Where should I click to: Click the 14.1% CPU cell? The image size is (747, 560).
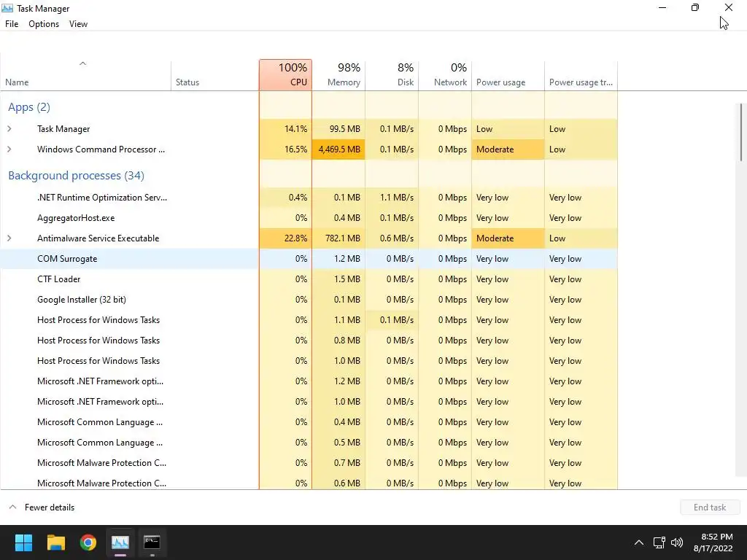[285, 128]
